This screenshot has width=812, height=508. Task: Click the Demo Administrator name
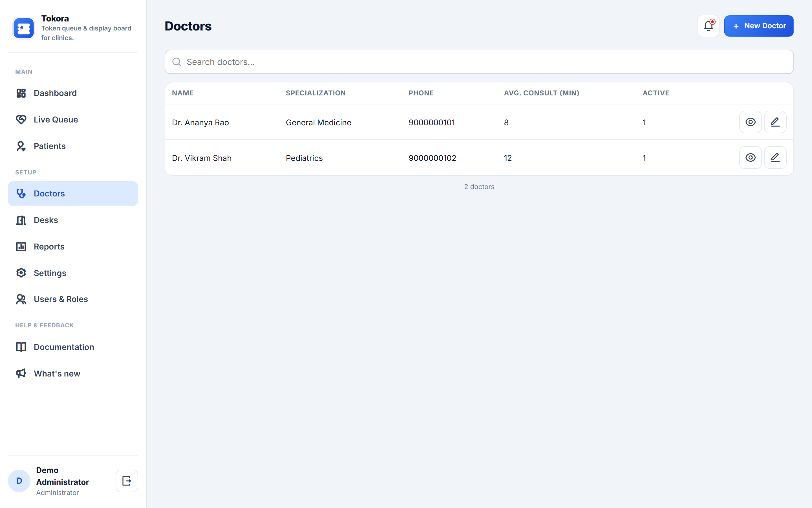62,476
